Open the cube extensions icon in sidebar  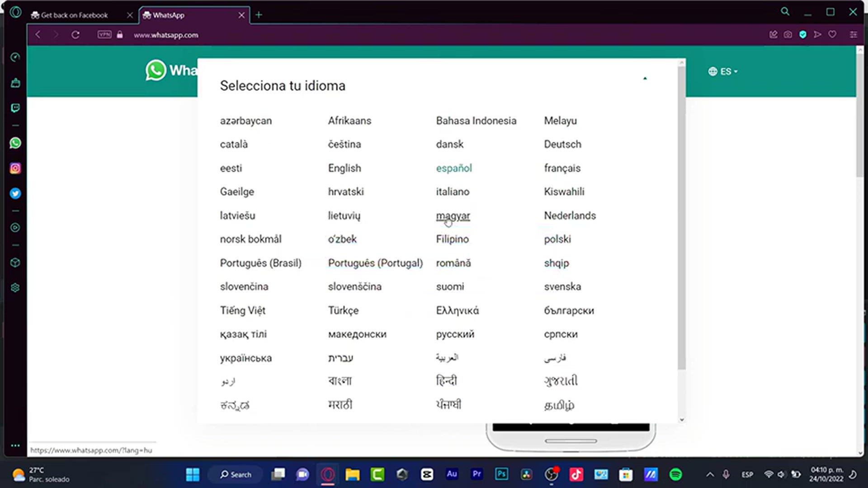pyautogui.click(x=15, y=263)
